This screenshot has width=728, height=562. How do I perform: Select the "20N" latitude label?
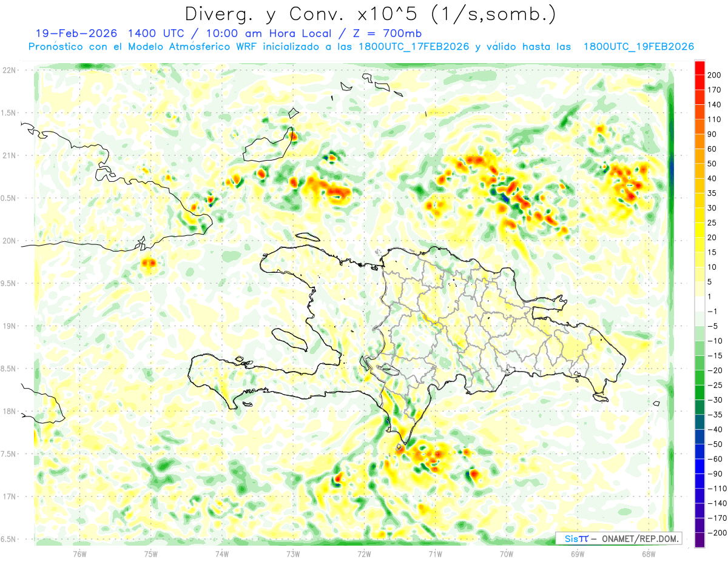click(8, 241)
